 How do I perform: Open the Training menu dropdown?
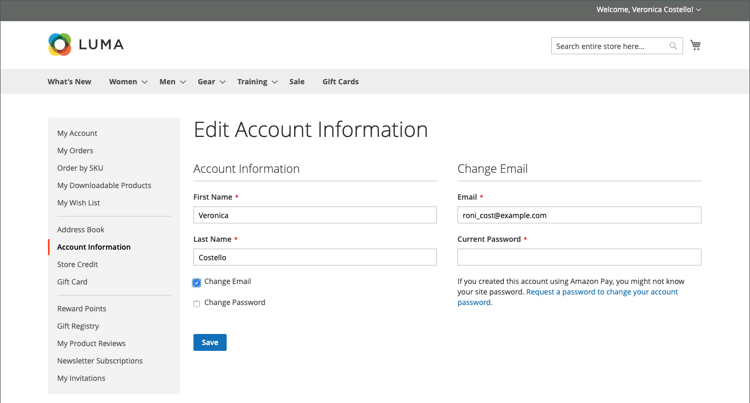pos(275,82)
